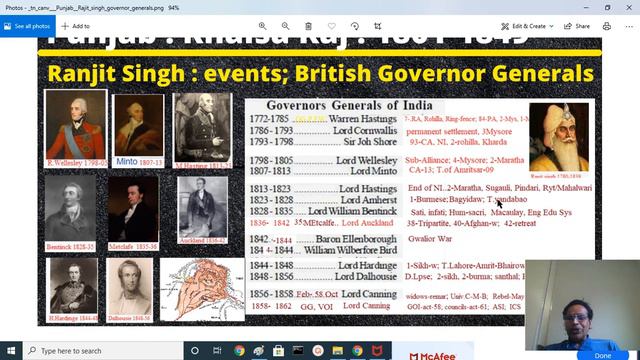Open Task View on the taskbar
This screenshot has height=360, width=640.
[x=217, y=351]
